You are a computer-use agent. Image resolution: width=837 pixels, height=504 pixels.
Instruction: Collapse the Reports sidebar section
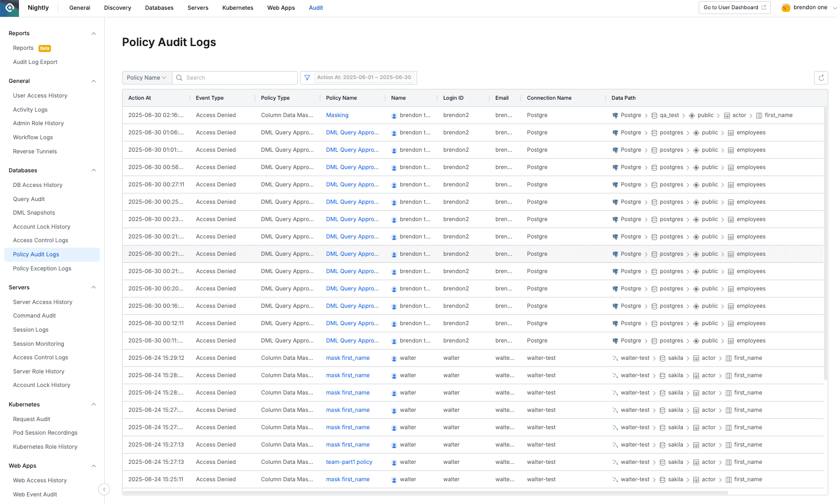click(93, 33)
